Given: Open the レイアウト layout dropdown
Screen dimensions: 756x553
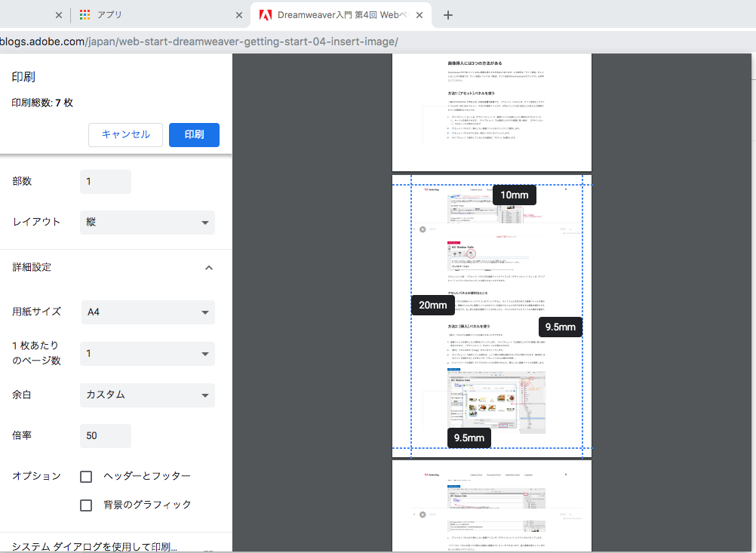Looking at the screenshot, I should pyautogui.click(x=147, y=223).
